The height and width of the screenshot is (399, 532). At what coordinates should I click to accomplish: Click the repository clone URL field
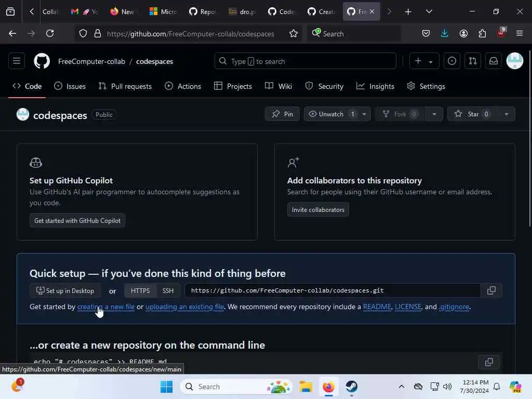tap(332, 290)
